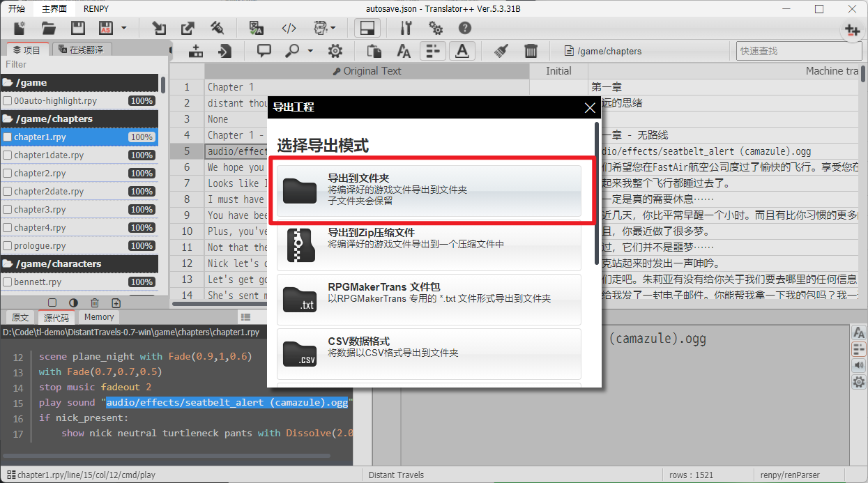Click the Original Text column header
868x483 pixels.
367,71
